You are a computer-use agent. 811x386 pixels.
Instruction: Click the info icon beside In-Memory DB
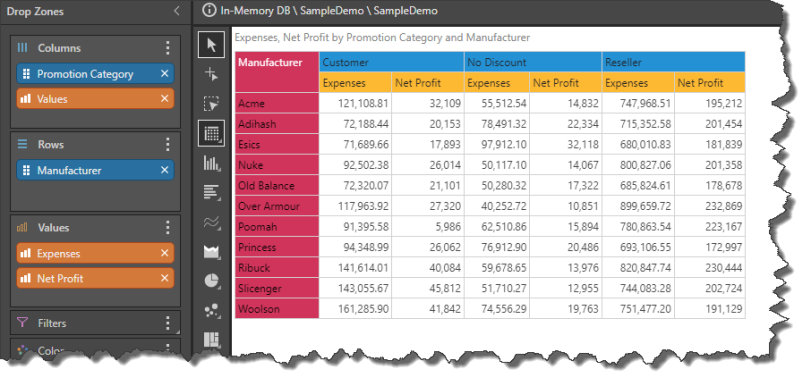[208, 10]
